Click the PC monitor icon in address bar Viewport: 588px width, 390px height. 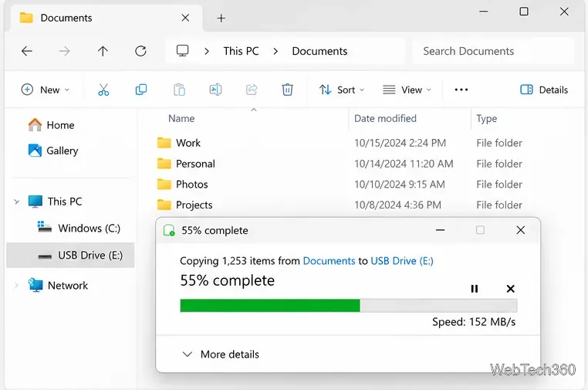coord(183,51)
